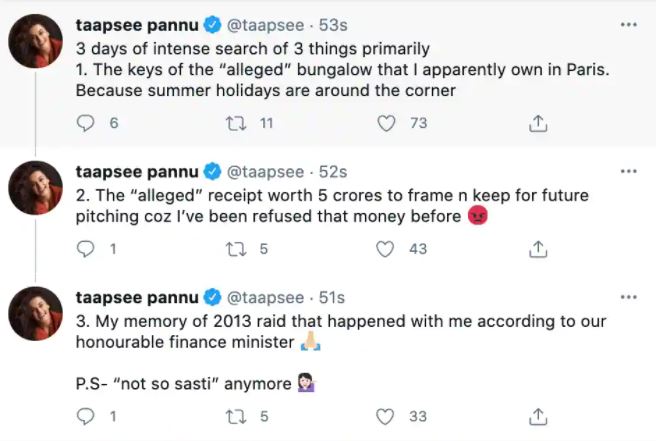
Task: Open taapsee pannu's profile from first tweet name
Action: point(137,25)
